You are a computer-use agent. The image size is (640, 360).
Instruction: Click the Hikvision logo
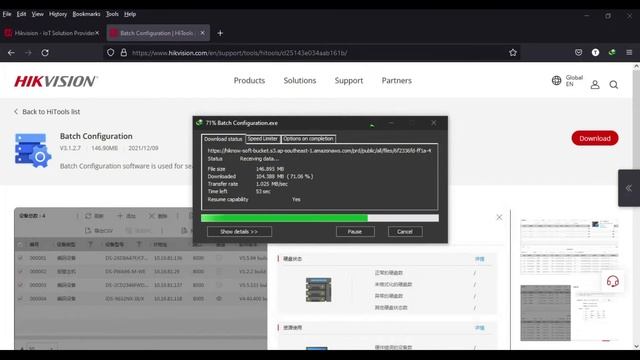(56, 81)
